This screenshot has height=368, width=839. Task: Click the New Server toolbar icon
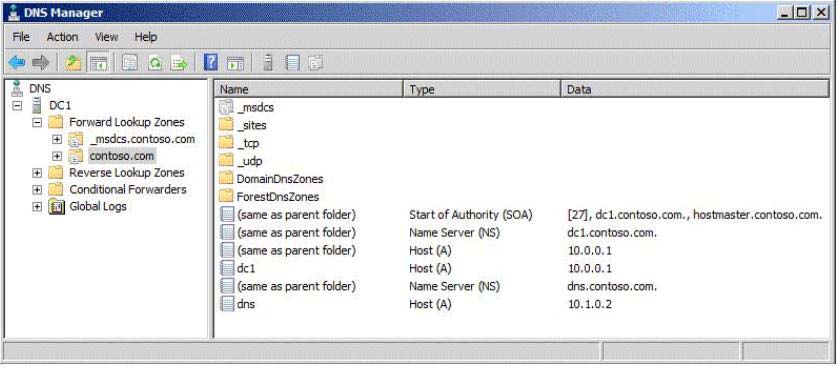point(268,63)
